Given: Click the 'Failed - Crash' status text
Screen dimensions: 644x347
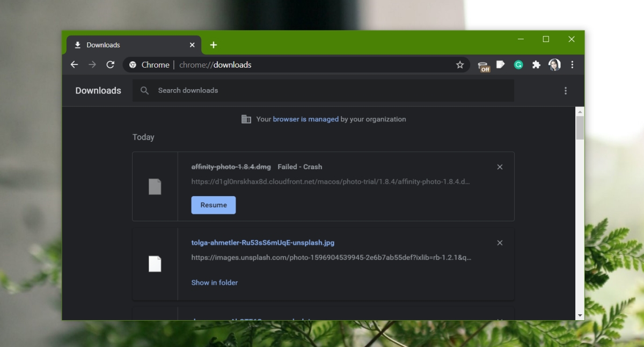Looking at the screenshot, I should [300, 167].
